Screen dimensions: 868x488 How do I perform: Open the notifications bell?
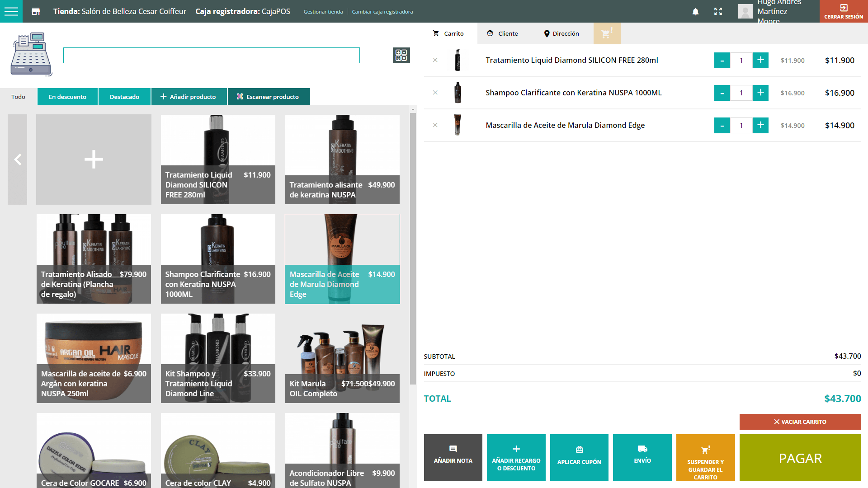(695, 11)
